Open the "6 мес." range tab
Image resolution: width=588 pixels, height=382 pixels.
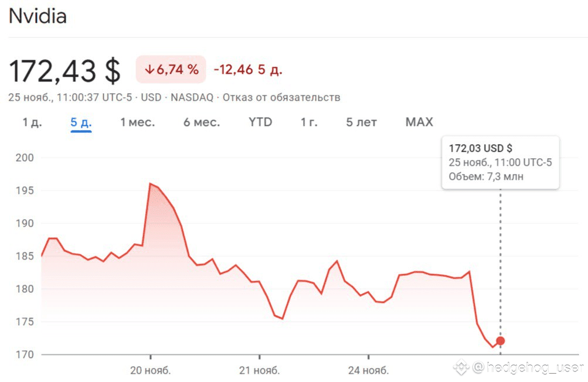click(202, 122)
